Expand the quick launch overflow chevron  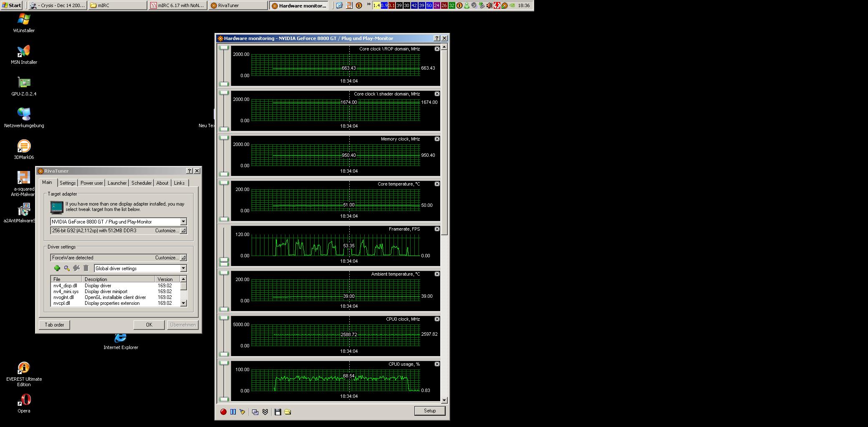coord(368,5)
